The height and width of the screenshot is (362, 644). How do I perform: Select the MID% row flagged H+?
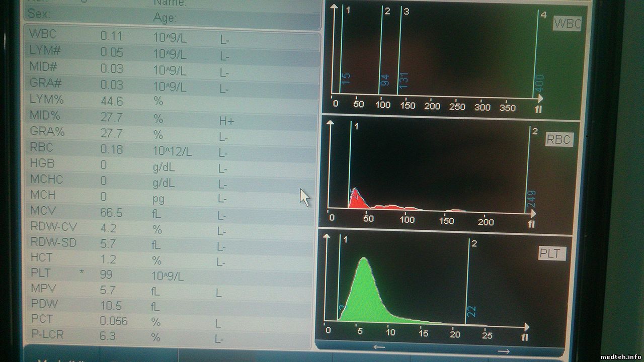point(171,117)
